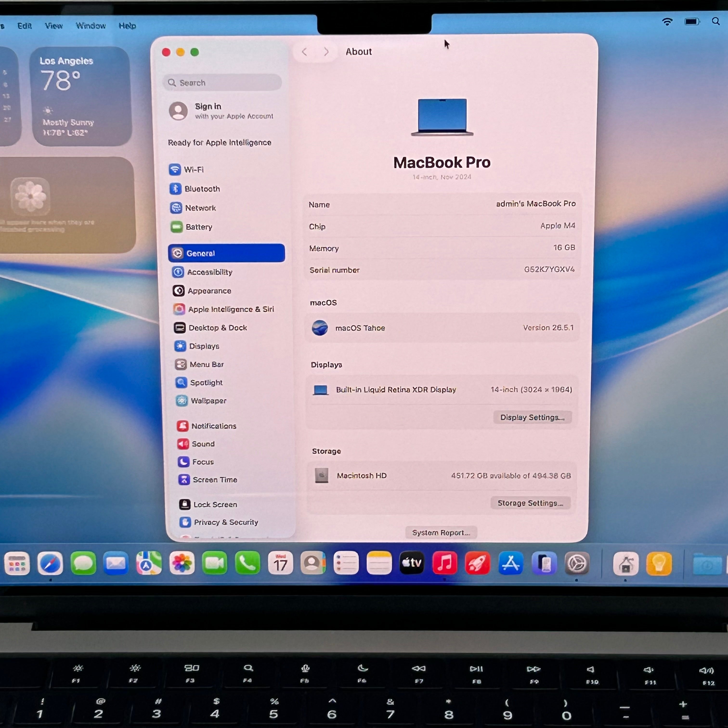728x728 pixels.
Task: Open App Store from the Dock
Action: 511,563
